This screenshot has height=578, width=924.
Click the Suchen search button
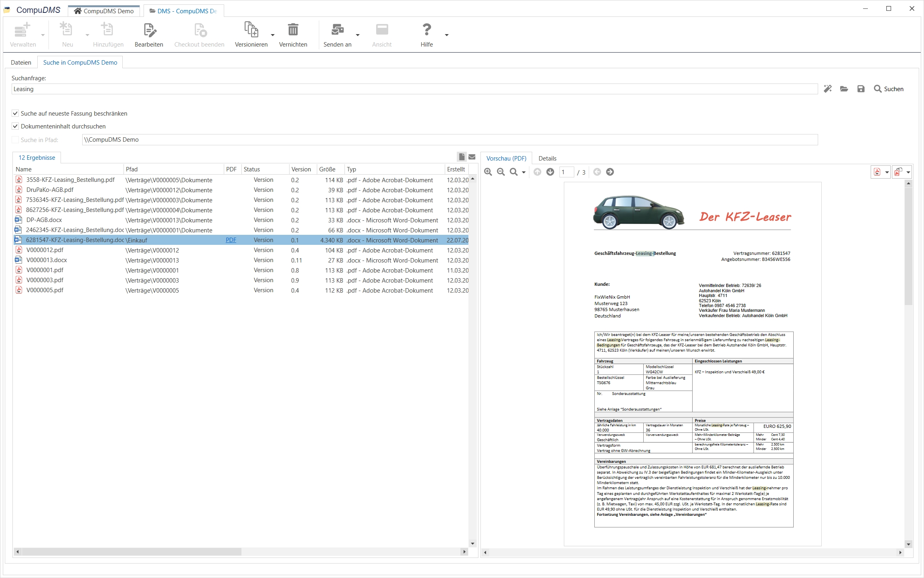click(x=889, y=89)
